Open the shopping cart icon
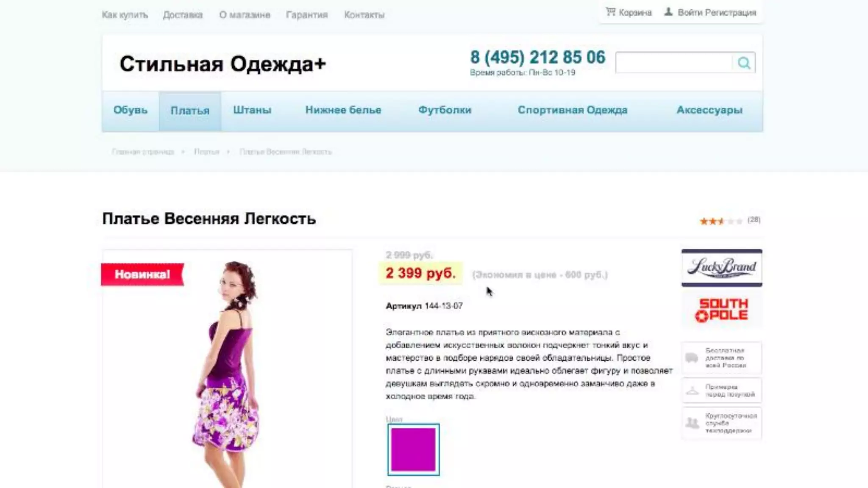 point(610,12)
